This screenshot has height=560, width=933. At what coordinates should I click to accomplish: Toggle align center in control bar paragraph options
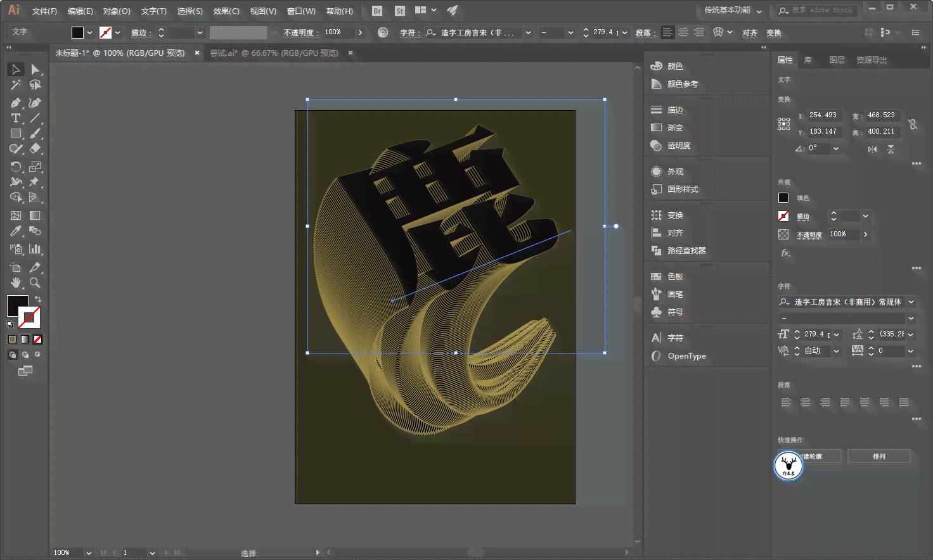click(x=683, y=32)
